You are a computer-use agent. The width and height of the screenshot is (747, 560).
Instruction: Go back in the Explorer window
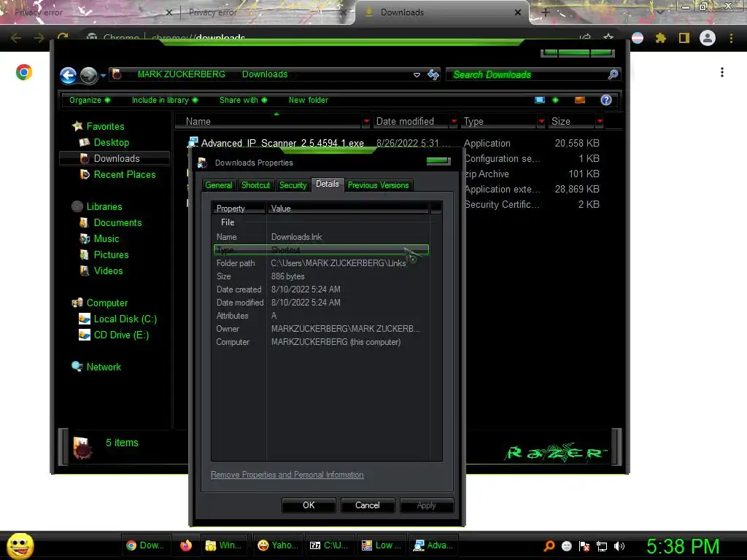click(x=68, y=75)
